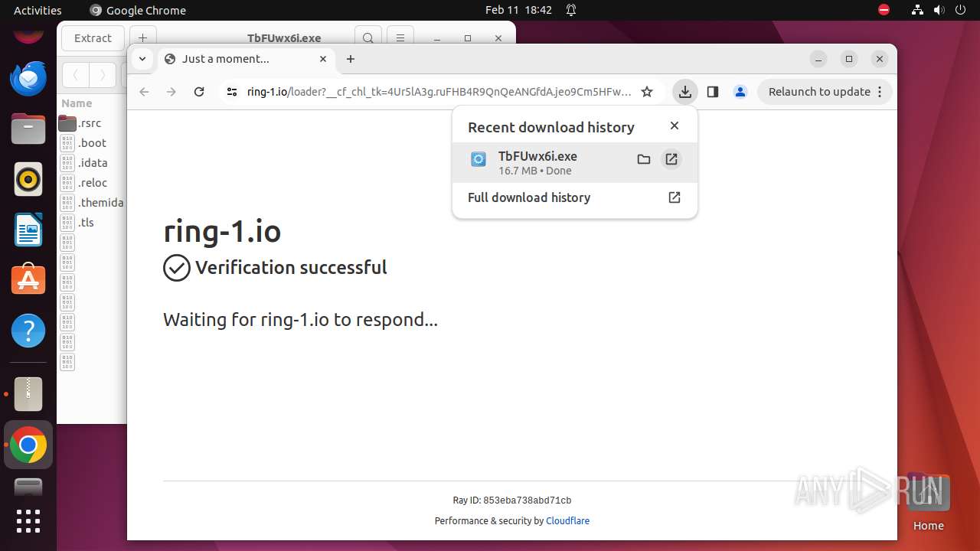Close the 'Just a moment...' tab

click(323, 59)
